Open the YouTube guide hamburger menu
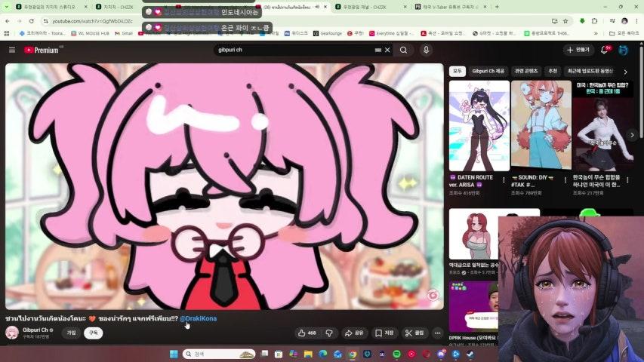Screen dimensions: 644x362 pyautogui.click(x=12, y=50)
